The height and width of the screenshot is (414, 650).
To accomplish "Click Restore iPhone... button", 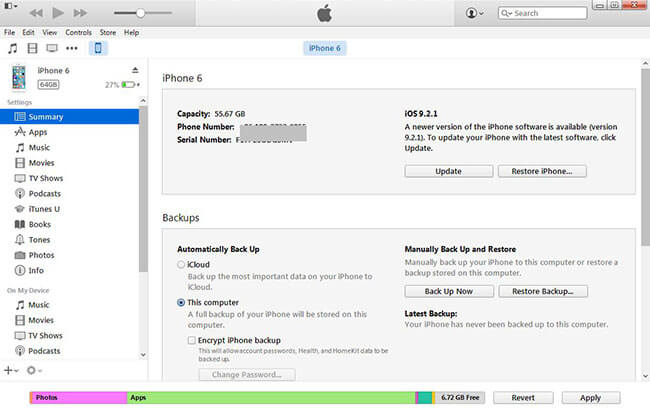I will click(542, 171).
